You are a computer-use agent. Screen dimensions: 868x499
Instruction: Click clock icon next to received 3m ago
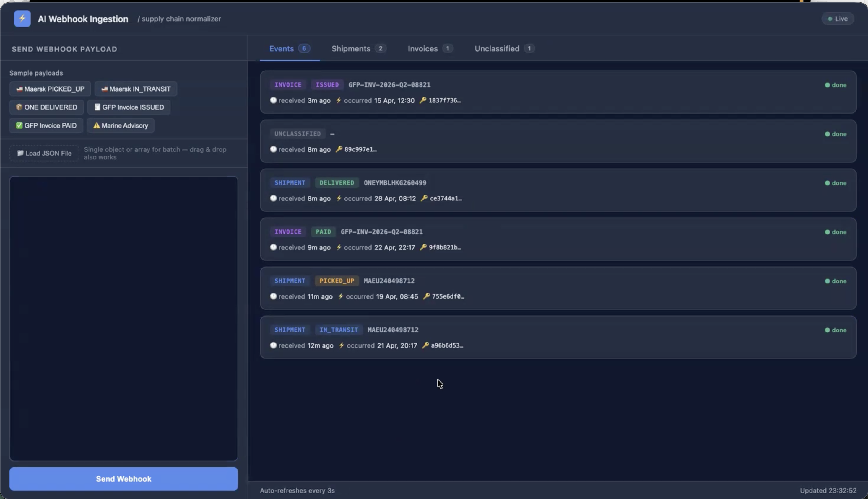(273, 100)
